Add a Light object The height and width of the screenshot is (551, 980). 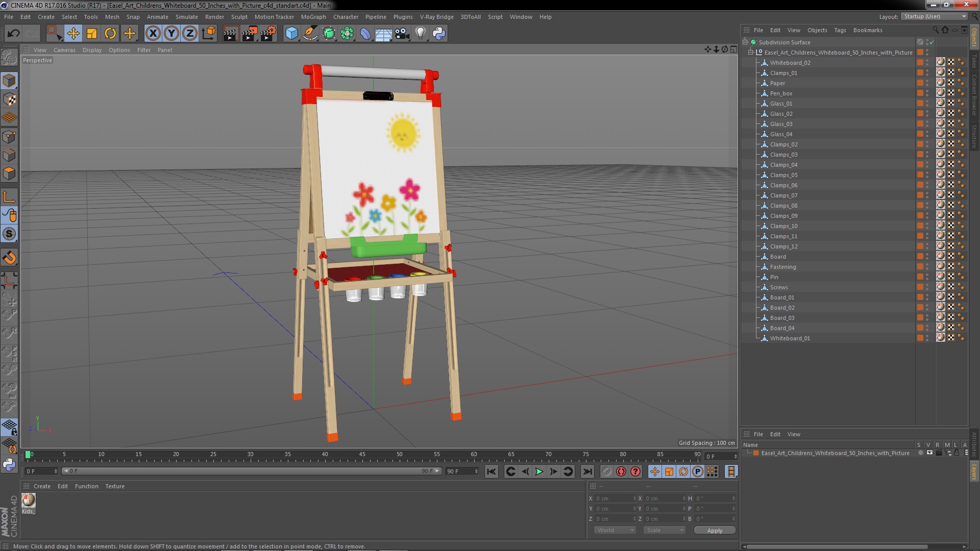pyautogui.click(x=421, y=34)
